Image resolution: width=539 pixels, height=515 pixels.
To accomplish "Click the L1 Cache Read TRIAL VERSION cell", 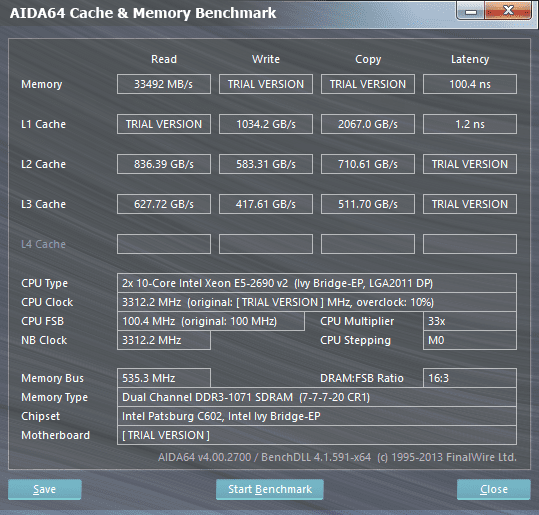I will click(x=164, y=124).
